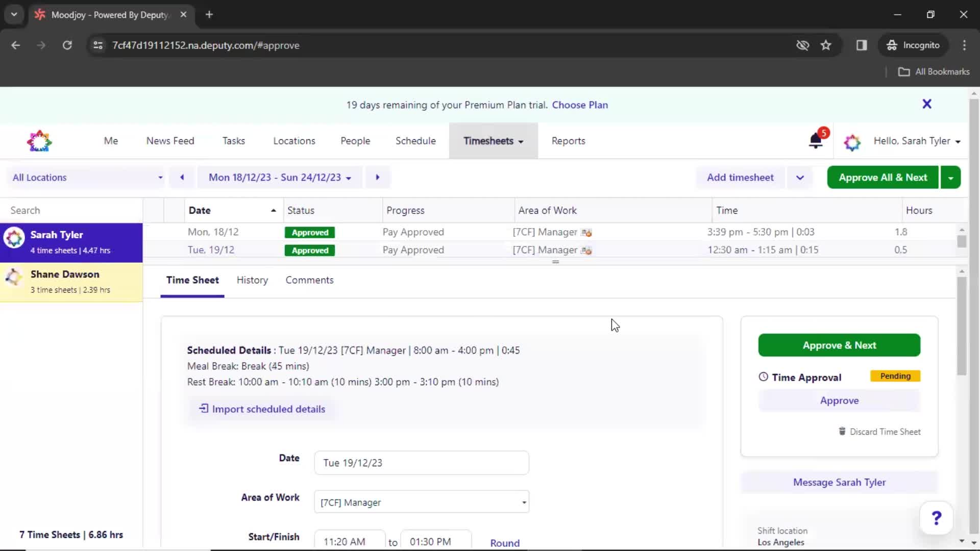Expand the Approve All & Next dropdown arrow
Screen dimensions: 980x551
(950, 177)
